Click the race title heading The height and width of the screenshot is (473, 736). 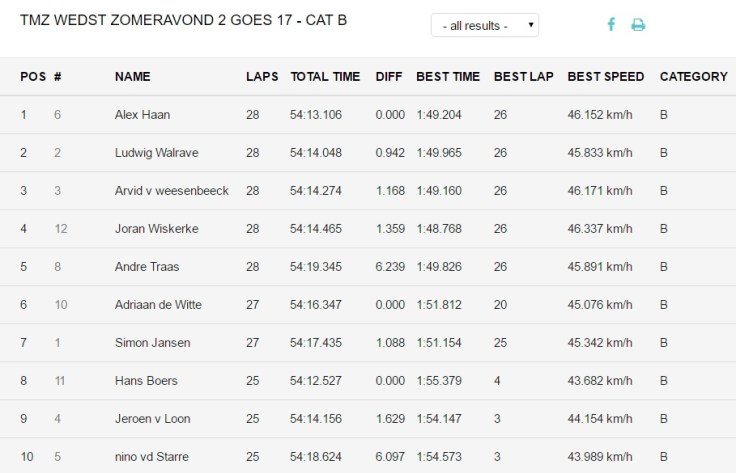pyautogui.click(x=183, y=20)
